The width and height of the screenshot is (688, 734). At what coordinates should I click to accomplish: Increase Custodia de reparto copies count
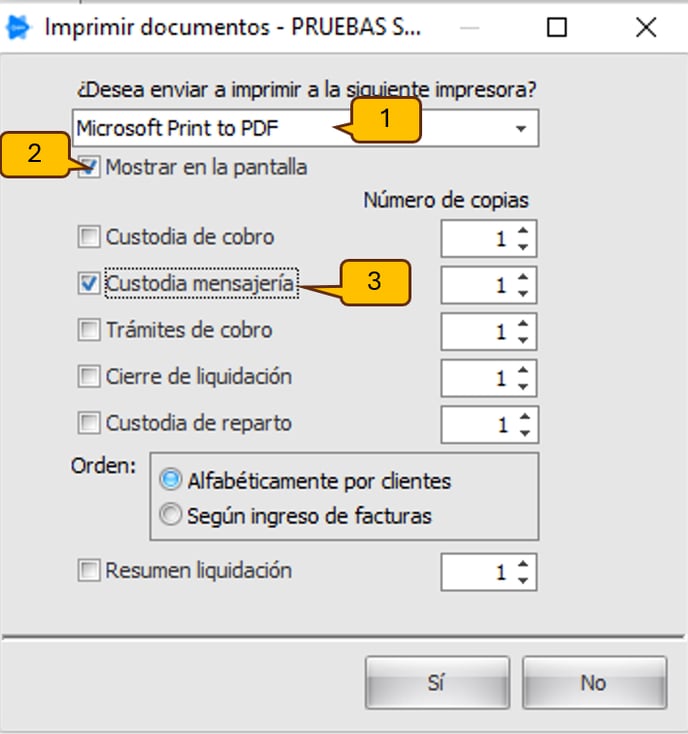click(525, 417)
